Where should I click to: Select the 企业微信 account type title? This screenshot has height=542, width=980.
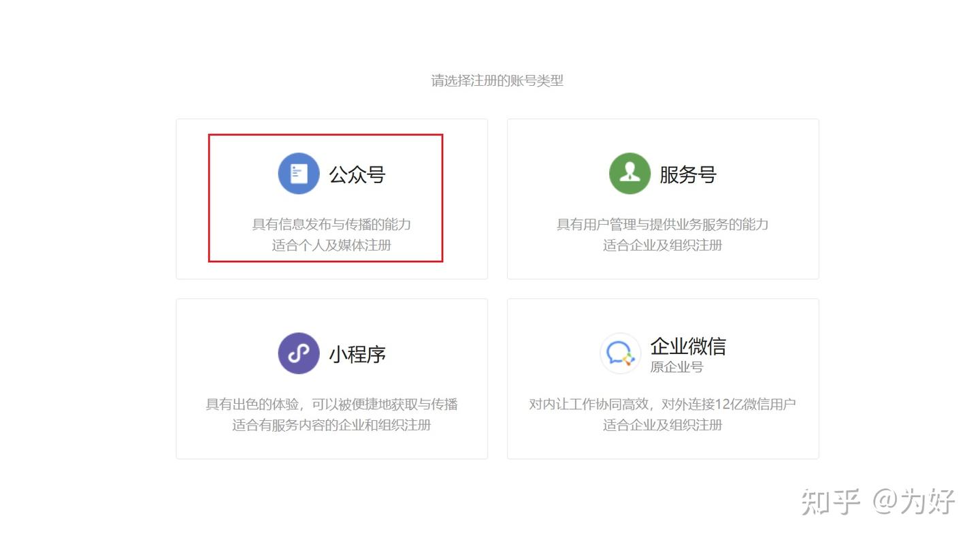(x=688, y=346)
